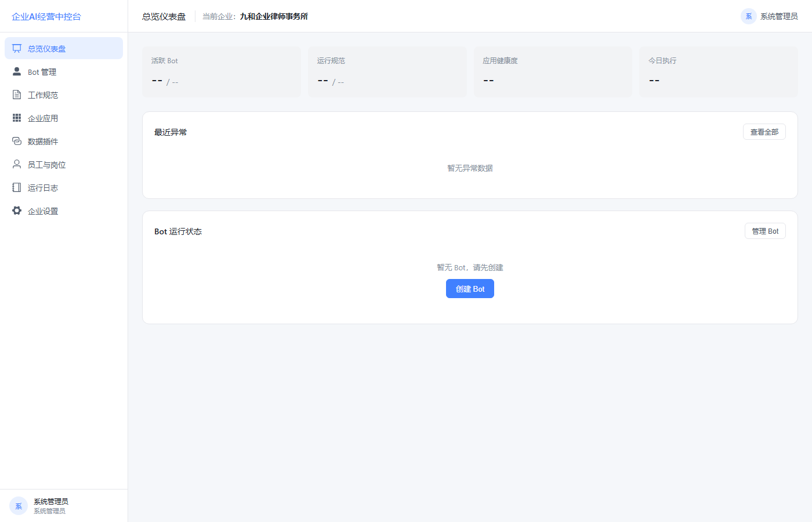Click the 管理 Bot button
812x522 pixels.
[x=765, y=231]
